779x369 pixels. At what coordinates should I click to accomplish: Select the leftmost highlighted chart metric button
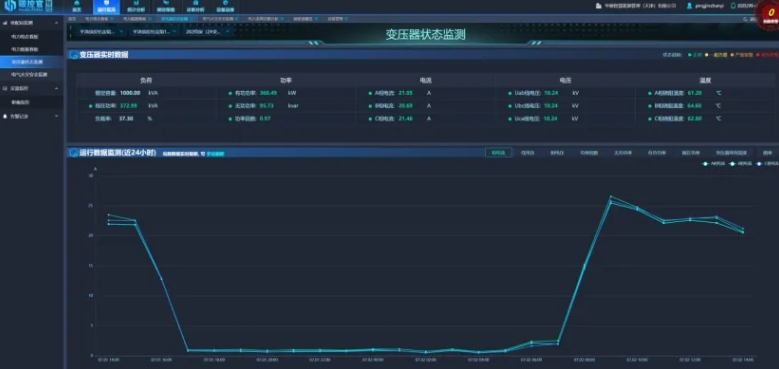498,153
